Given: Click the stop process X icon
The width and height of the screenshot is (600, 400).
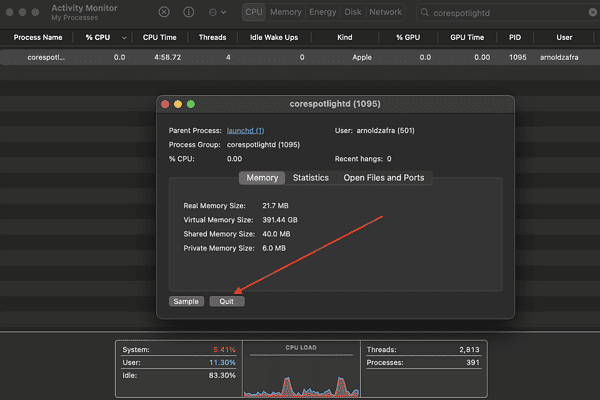Looking at the screenshot, I should click(164, 12).
